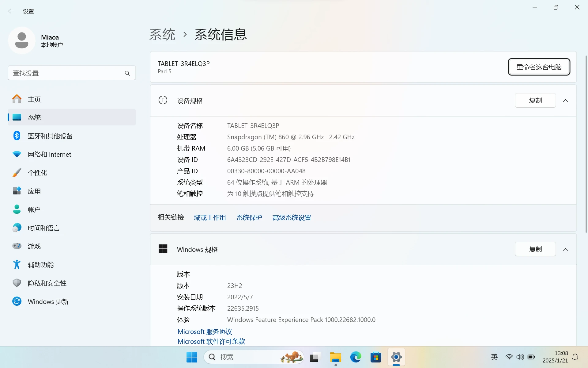
Task: Open the 高级系统设置 link
Action: point(291,217)
